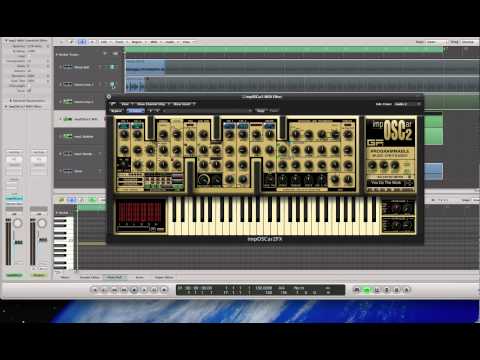
Task: Open the Arrange area Region menu
Action: 137,42
